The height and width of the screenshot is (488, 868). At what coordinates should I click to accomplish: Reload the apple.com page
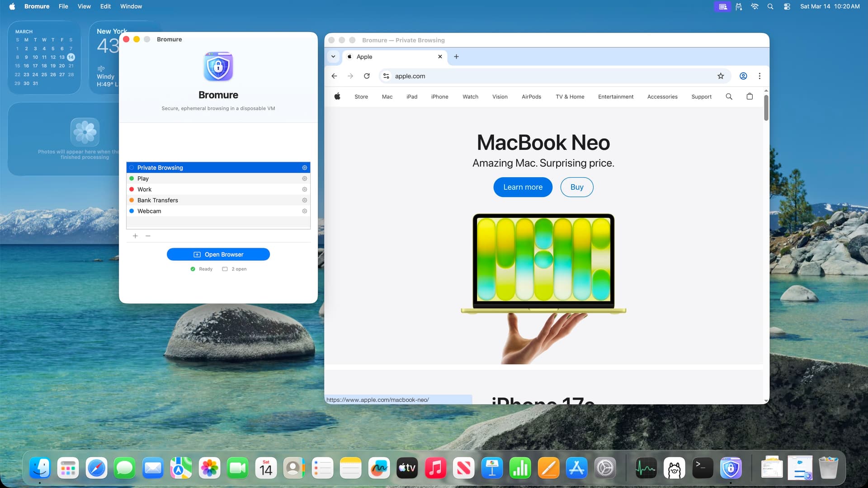click(x=367, y=76)
